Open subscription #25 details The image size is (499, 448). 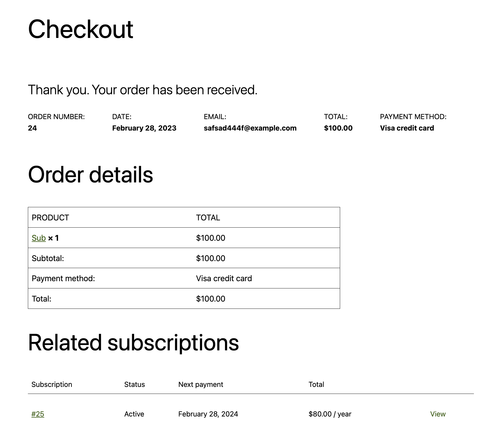tap(38, 414)
